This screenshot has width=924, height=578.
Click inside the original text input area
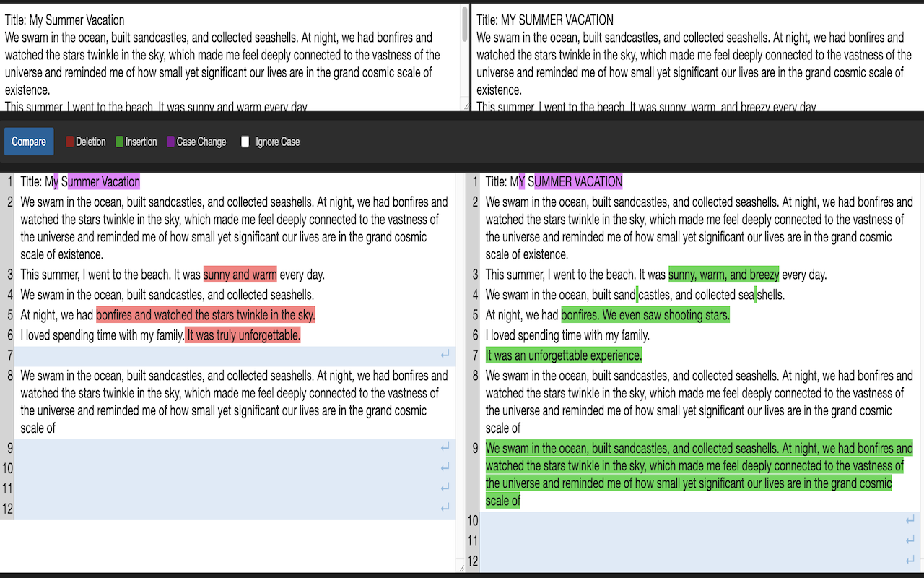(x=217, y=58)
